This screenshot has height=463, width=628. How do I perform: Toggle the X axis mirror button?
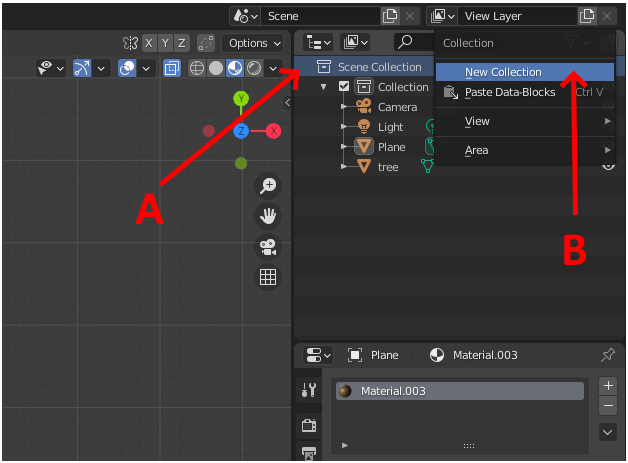(x=148, y=43)
